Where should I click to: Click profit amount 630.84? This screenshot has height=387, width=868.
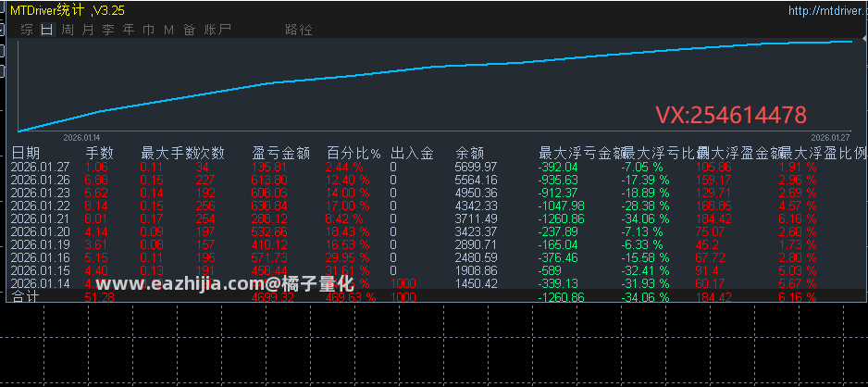[269, 206]
